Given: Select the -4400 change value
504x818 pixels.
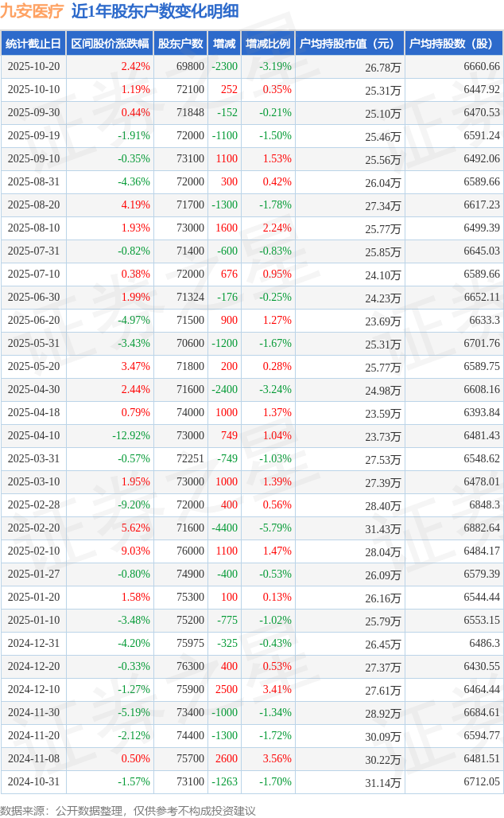Looking at the screenshot, I should [224, 528].
